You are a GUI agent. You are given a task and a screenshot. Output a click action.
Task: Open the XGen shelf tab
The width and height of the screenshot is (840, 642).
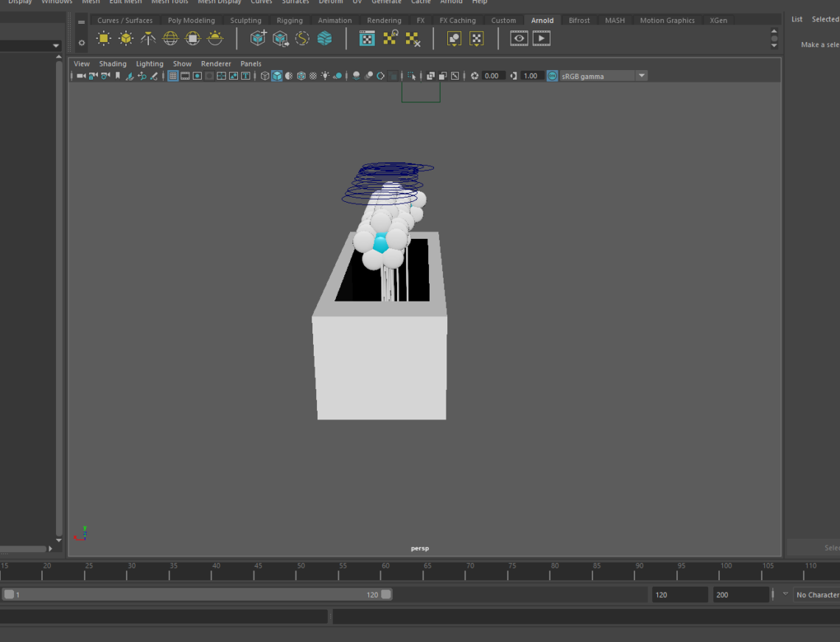coord(718,21)
